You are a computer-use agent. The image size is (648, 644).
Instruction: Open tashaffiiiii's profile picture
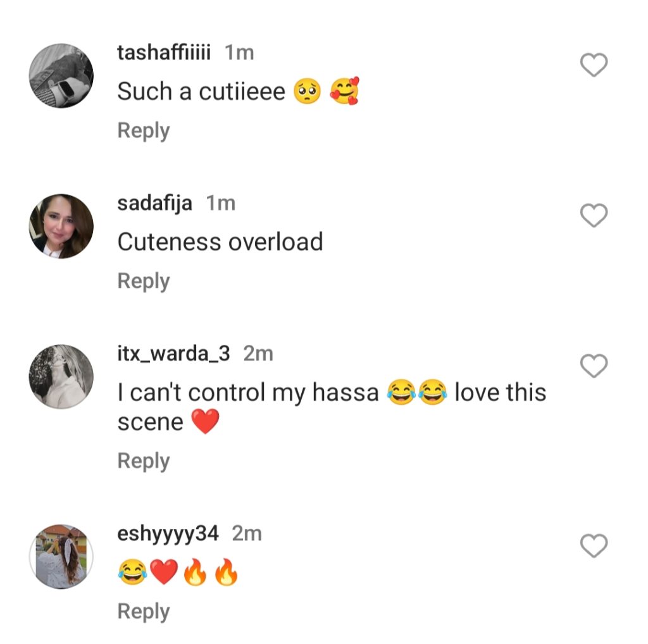[61, 75]
